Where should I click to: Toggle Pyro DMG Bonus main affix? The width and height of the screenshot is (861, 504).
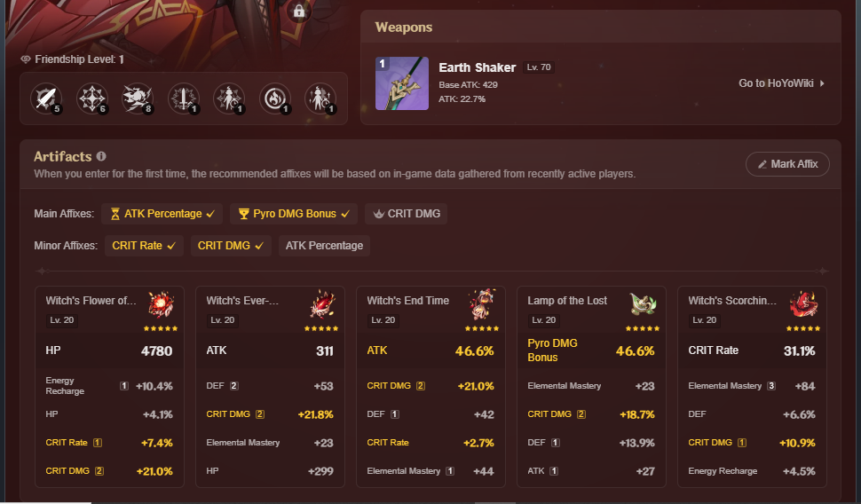[294, 214]
